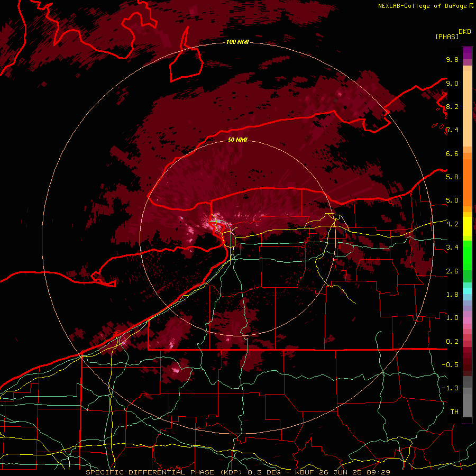Click the 1.0 scale value
Screen dimensions: 476x476
click(x=452, y=318)
